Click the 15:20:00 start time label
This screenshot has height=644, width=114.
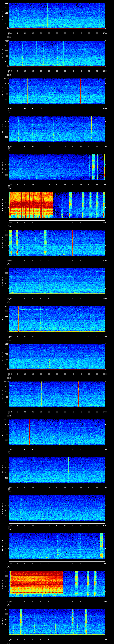9,184
